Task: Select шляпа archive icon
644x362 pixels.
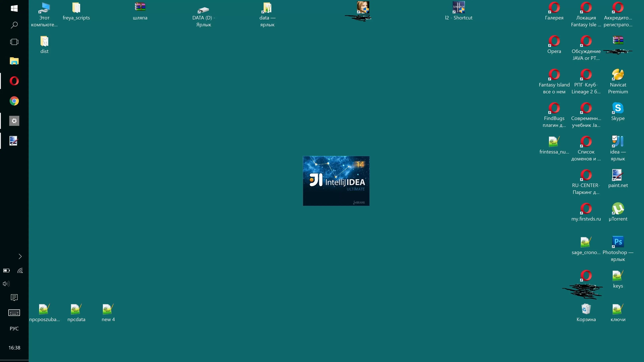Action: [x=140, y=11]
